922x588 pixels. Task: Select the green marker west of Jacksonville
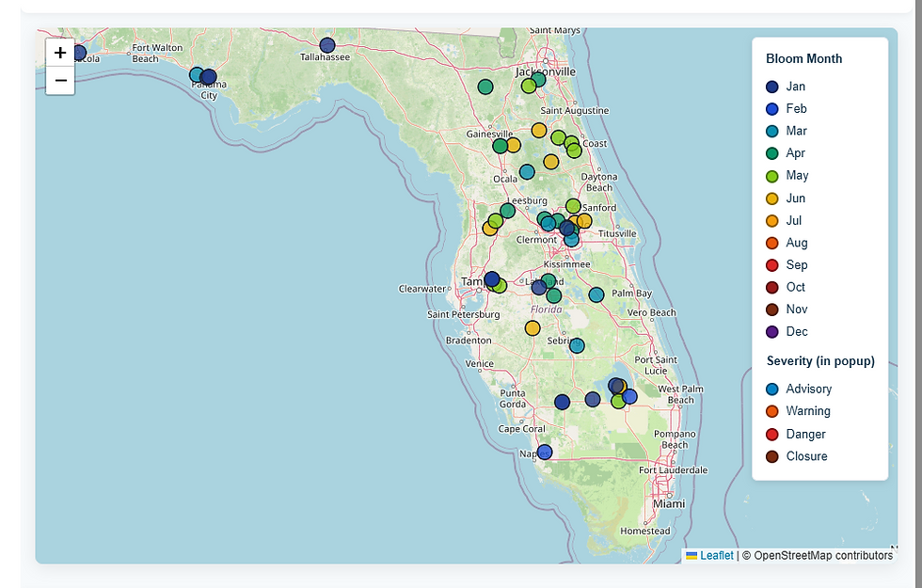(x=485, y=87)
